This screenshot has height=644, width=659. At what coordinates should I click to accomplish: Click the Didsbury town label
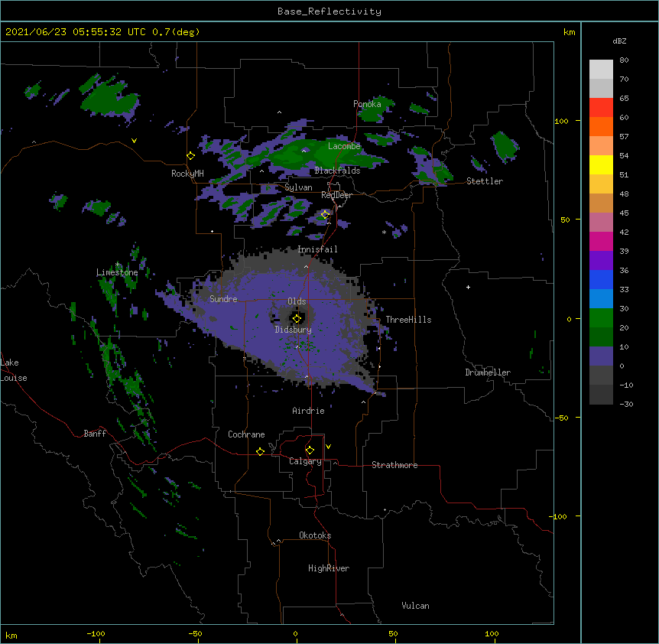(293, 330)
